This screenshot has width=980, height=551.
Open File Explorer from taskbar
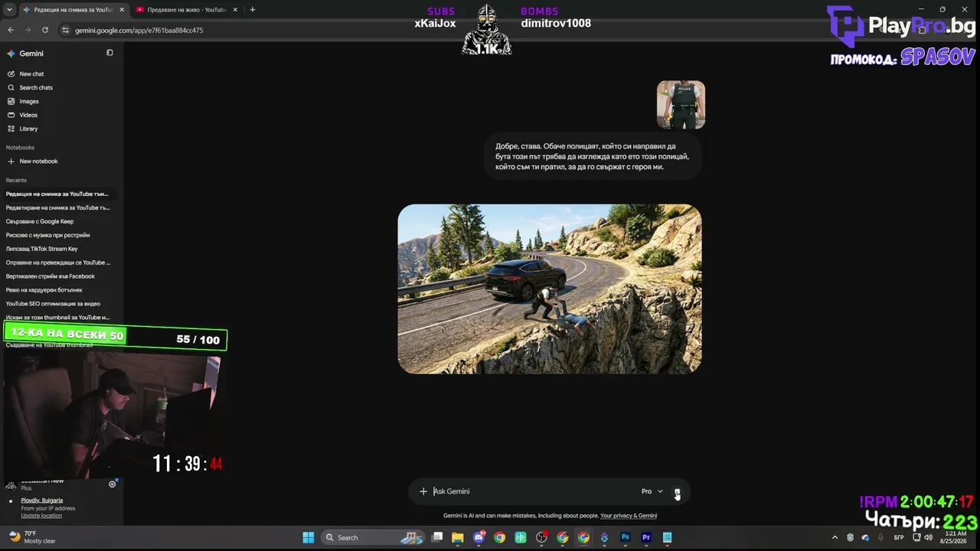458,538
